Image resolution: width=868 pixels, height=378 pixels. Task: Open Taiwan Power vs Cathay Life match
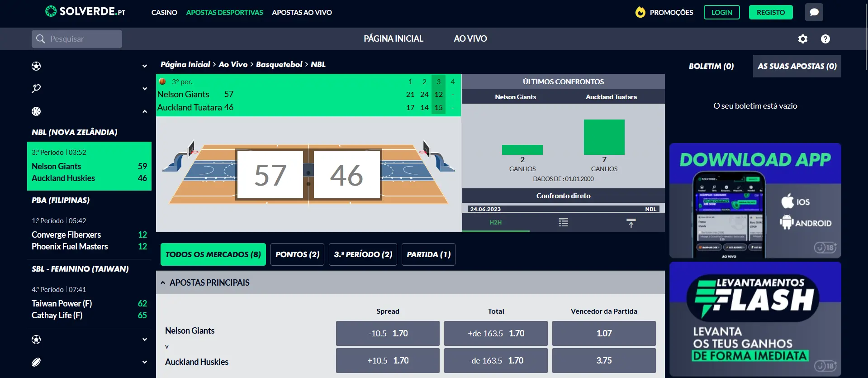click(89, 303)
